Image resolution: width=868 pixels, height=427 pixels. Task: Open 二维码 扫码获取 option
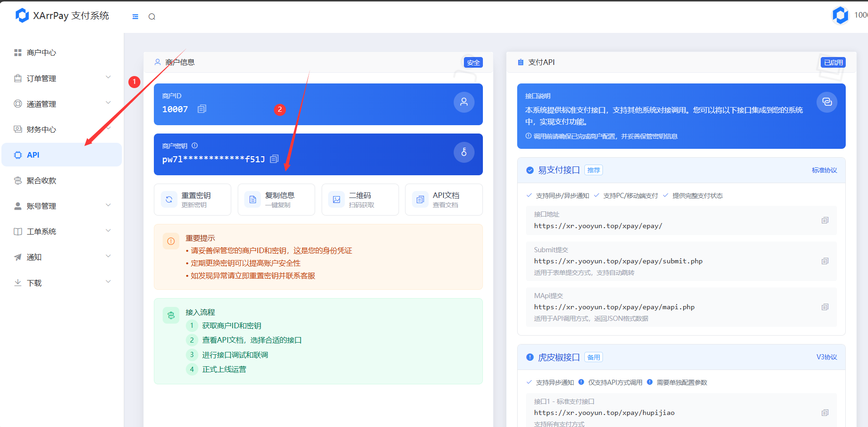[360, 199]
